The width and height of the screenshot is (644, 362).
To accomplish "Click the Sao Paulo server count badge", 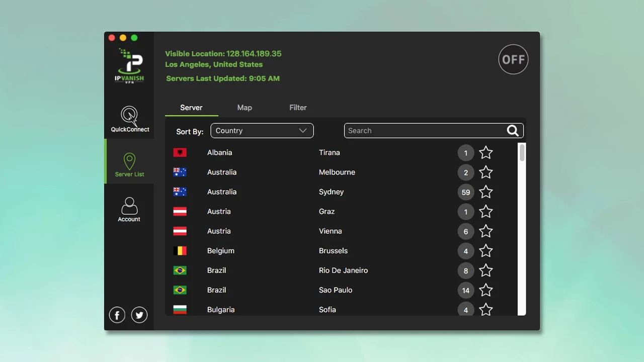I will 465,290.
